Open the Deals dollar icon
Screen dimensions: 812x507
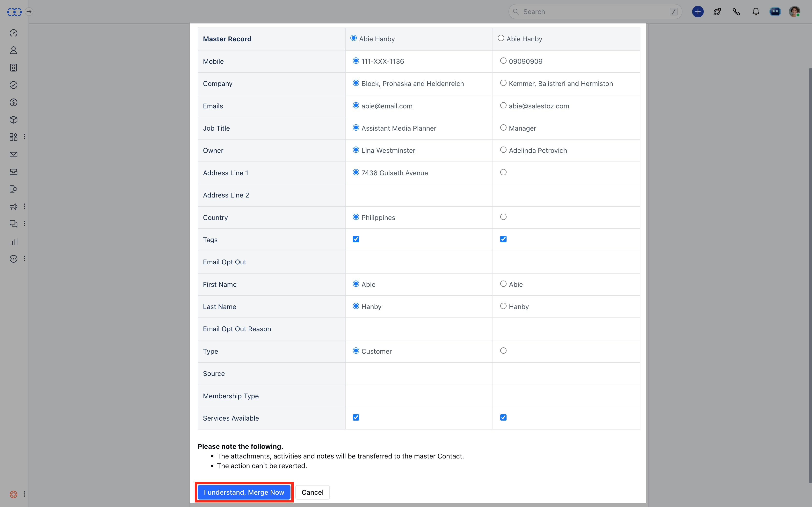(14, 102)
